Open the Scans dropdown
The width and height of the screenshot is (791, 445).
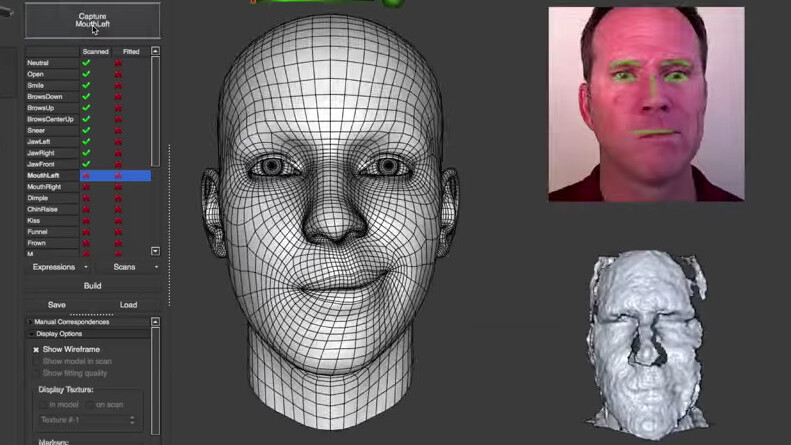click(x=129, y=267)
